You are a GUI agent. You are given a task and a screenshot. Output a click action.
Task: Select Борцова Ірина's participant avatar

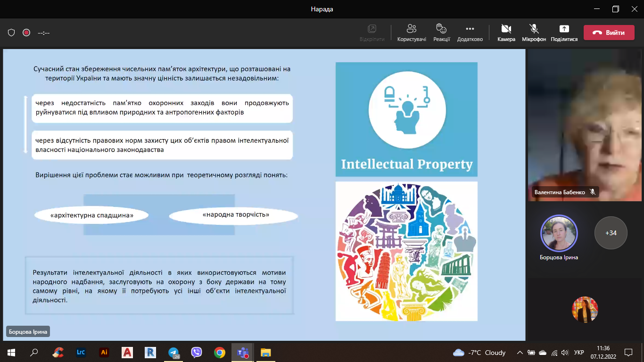tap(559, 233)
